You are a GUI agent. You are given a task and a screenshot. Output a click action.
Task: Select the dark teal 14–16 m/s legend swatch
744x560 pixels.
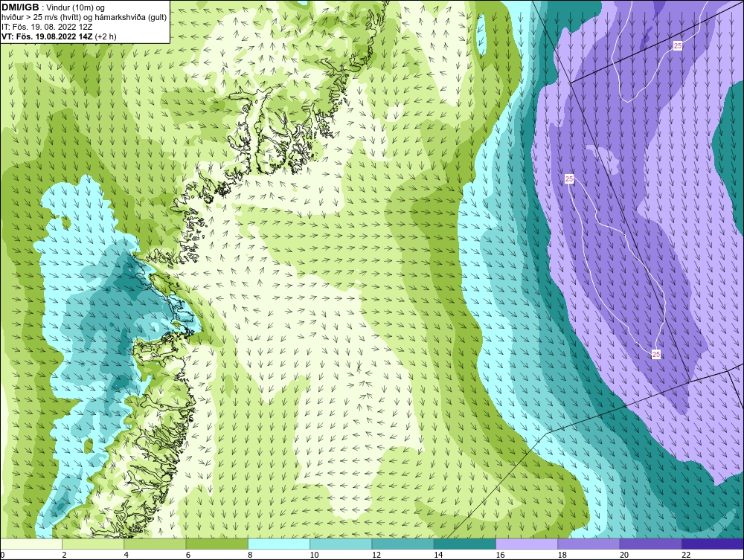click(x=465, y=544)
